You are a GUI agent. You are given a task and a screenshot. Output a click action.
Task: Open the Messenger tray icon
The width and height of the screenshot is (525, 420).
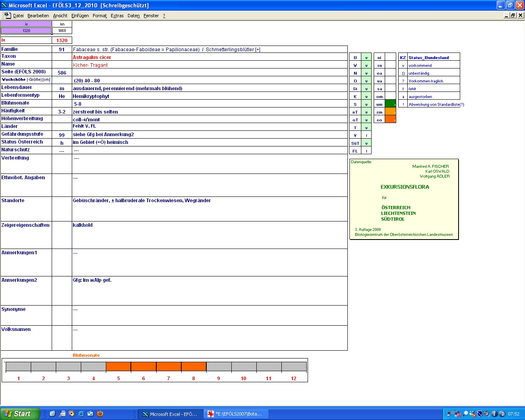pos(472,414)
